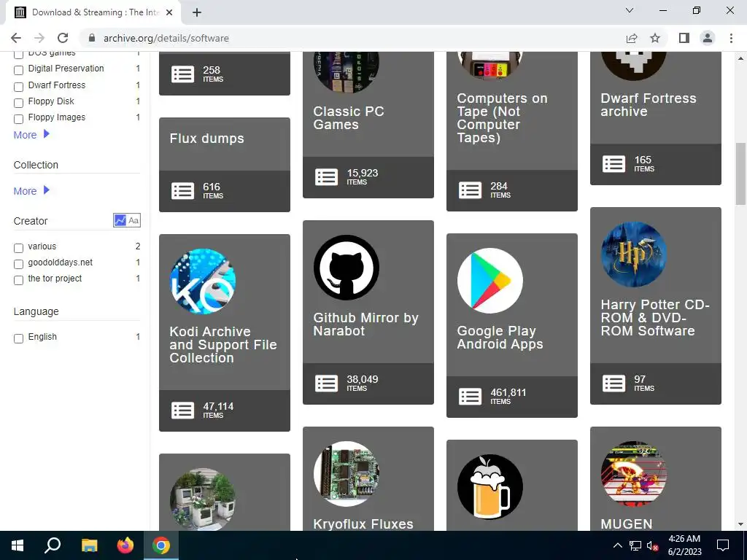Bookmark this page with the star
The image size is (747, 560).
pos(655,38)
